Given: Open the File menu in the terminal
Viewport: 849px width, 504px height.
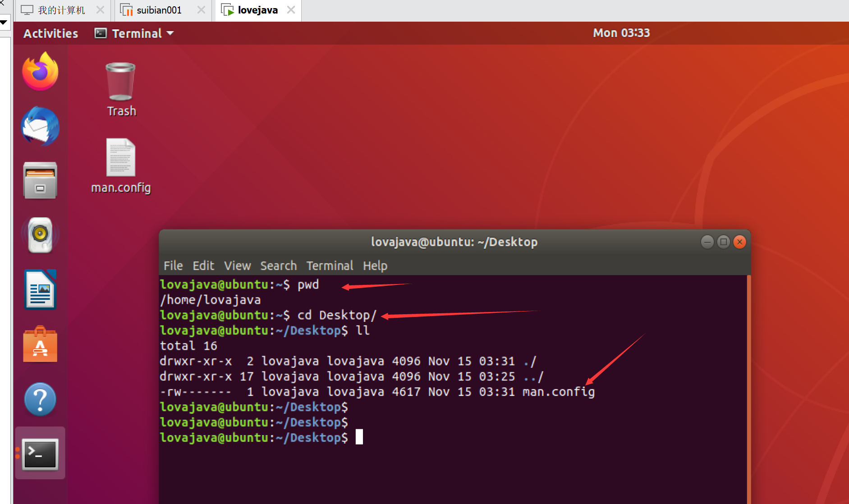Looking at the screenshot, I should (x=173, y=266).
